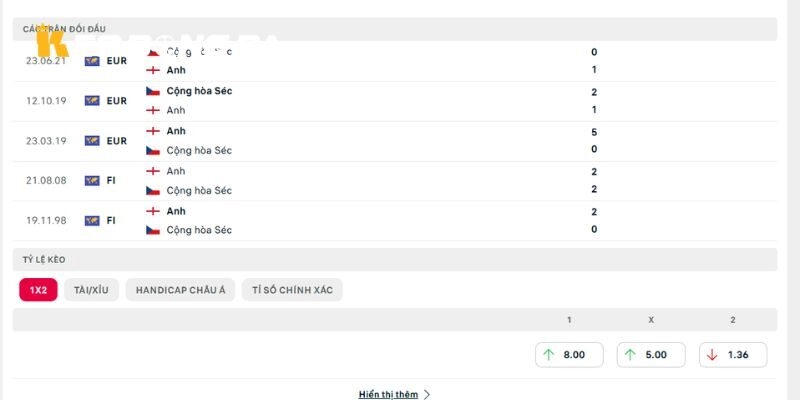Expand with the Hiển thị thêm link

click(x=388, y=394)
